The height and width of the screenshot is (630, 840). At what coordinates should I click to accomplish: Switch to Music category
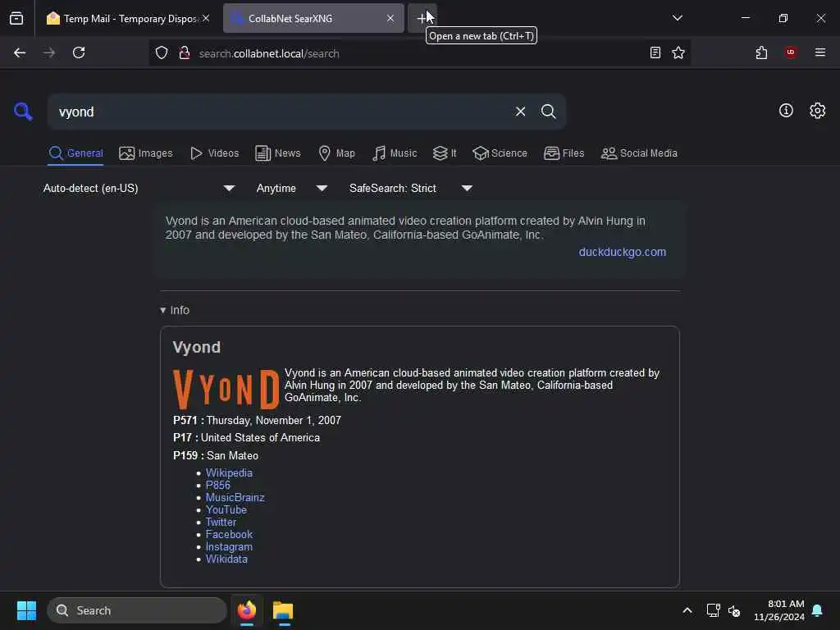point(395,153)
